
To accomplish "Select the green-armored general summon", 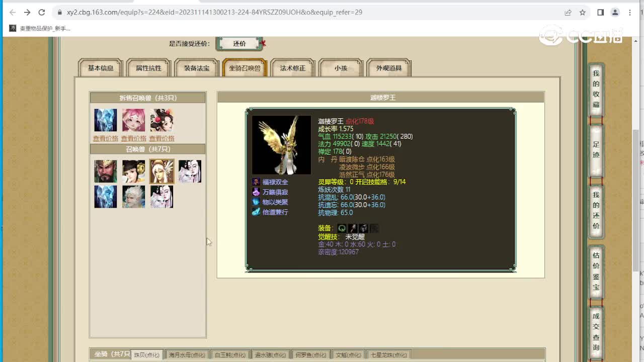I will point(106,171).
